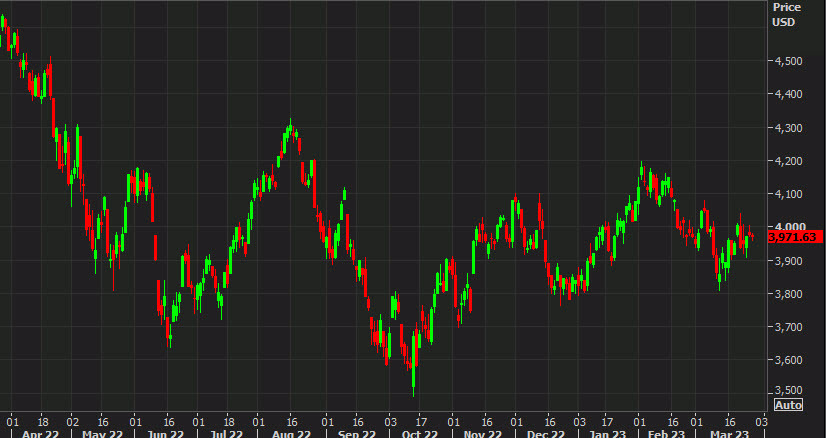Select the 4,500 price axis level
The width and height of the screenshot is (826, 438).
(788, 61)
